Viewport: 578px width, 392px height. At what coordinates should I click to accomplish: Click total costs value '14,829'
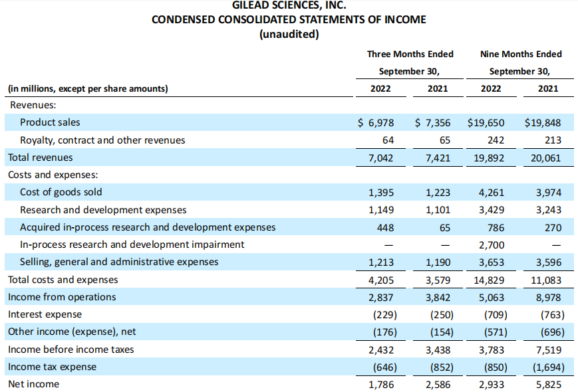(489, 280)
